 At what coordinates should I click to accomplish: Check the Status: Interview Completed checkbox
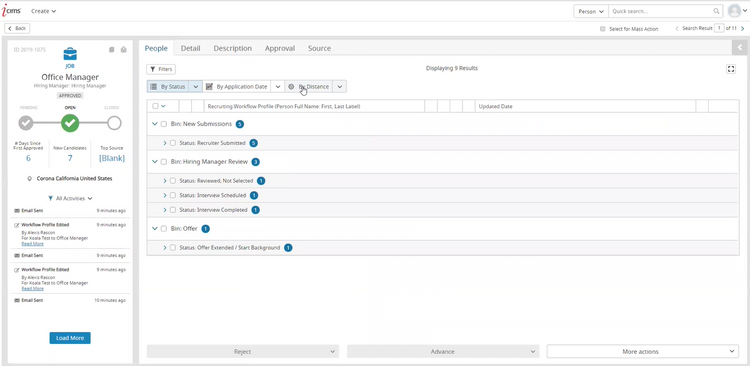[173, 210]
